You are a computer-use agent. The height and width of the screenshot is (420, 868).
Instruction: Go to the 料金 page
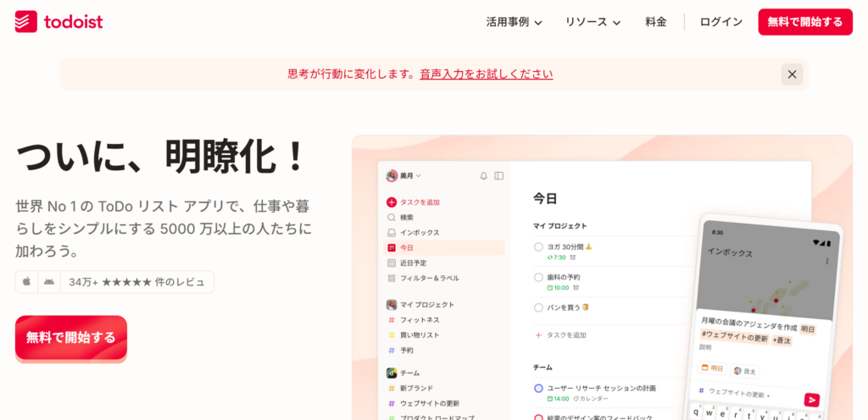[x=656, y=22]
